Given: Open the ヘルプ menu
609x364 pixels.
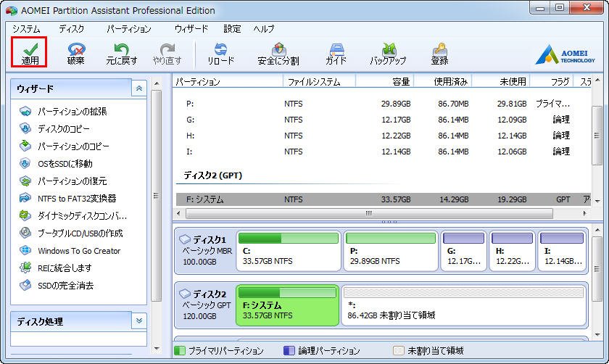Looking at the screenshot, I should [x=264, y=29].
